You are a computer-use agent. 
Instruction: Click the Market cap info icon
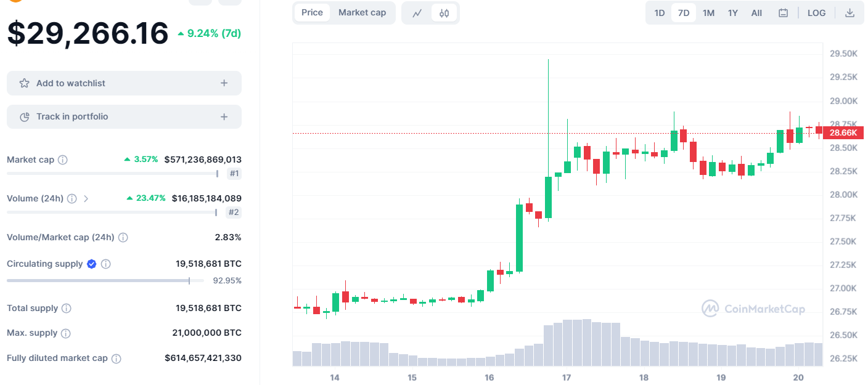(x=62, y=160)
